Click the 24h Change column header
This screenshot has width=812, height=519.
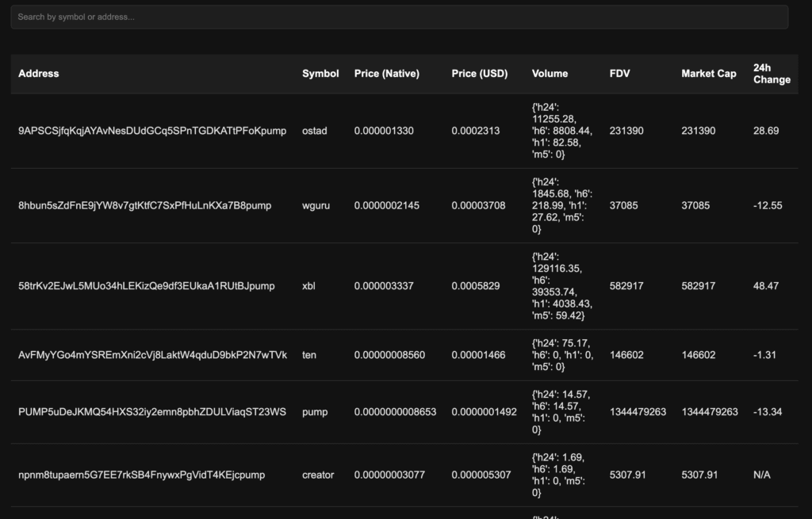click(771, 74)
